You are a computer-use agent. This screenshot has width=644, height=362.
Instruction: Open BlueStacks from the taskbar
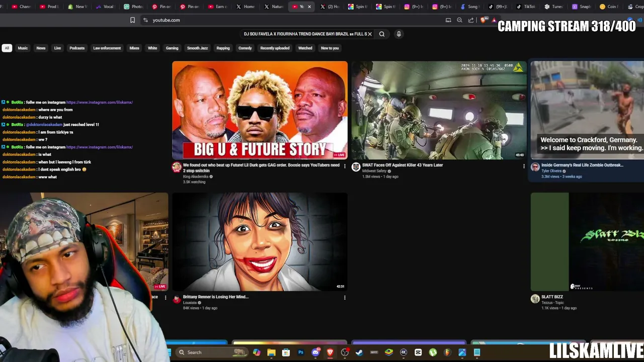(x=389, y=352)
